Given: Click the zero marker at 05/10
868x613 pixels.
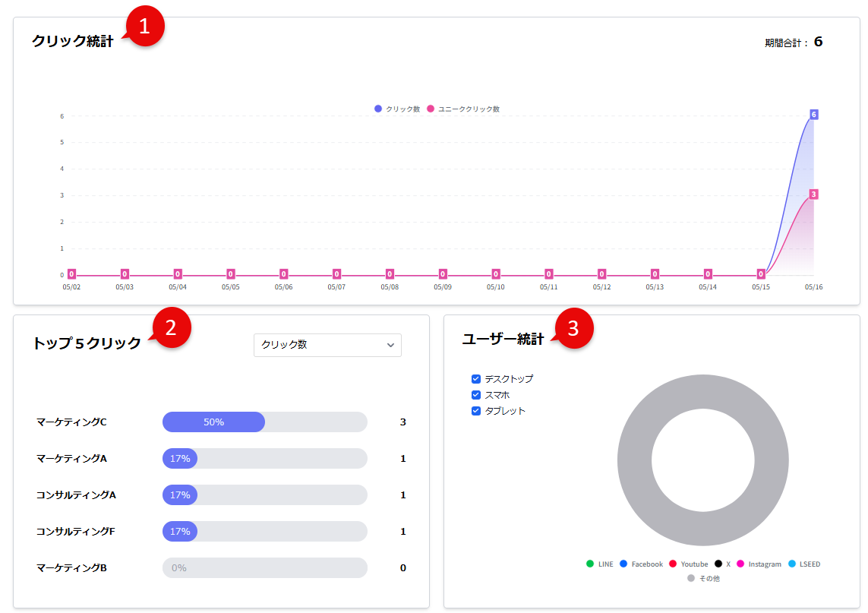Looking at the screenshot, I should [496, 273].
